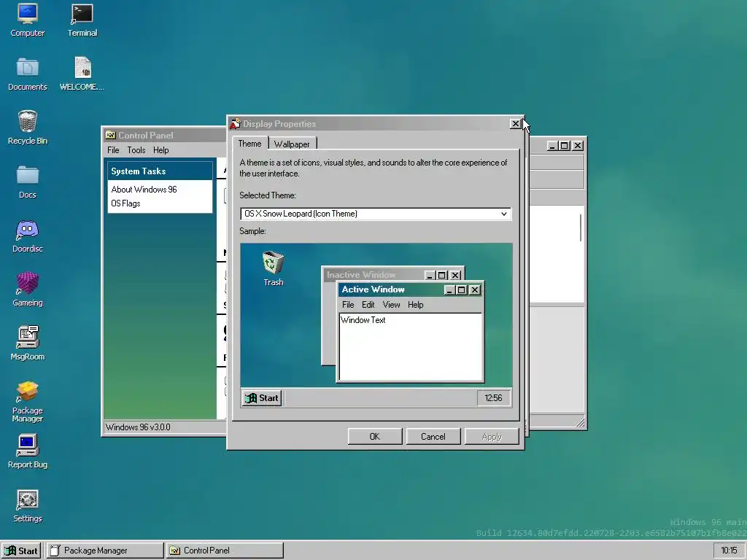Click the Report Bug desktop icon

(x=27, y=451)
